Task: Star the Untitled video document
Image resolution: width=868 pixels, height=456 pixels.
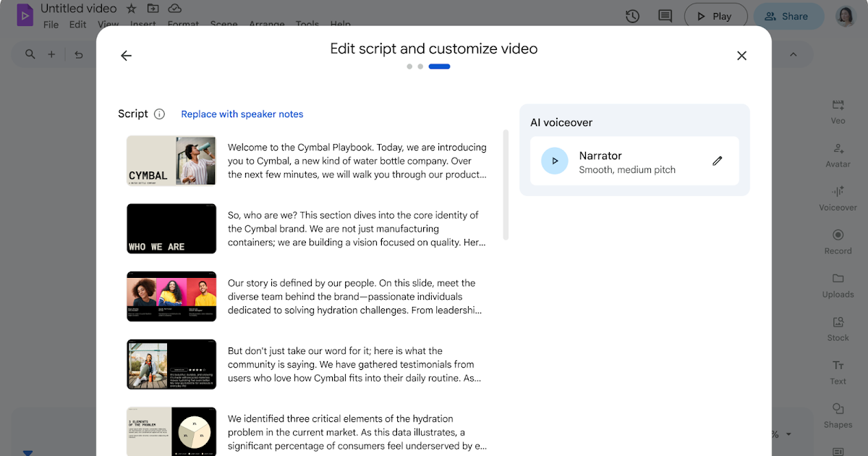Action: pyautogui.click(x=131, y=9)
